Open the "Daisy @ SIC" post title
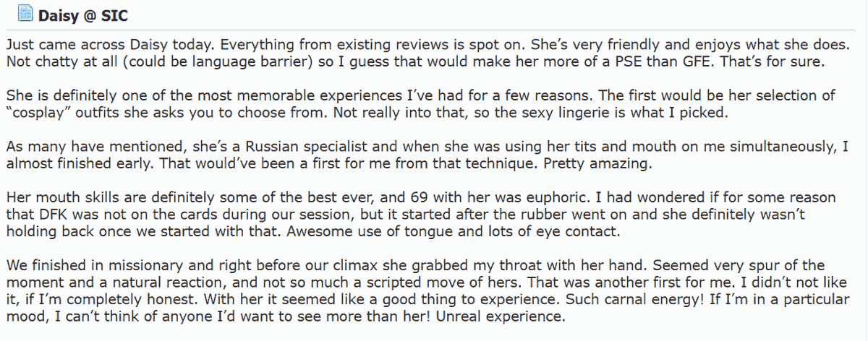868x341 pixels. (x=74, y=14)
